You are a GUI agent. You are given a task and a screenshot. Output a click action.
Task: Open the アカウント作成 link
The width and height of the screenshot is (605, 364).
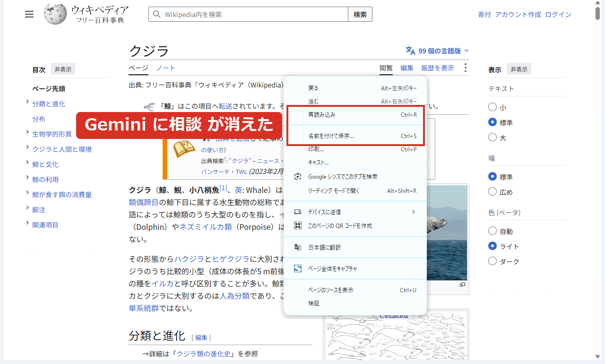[x=518, y=15]
